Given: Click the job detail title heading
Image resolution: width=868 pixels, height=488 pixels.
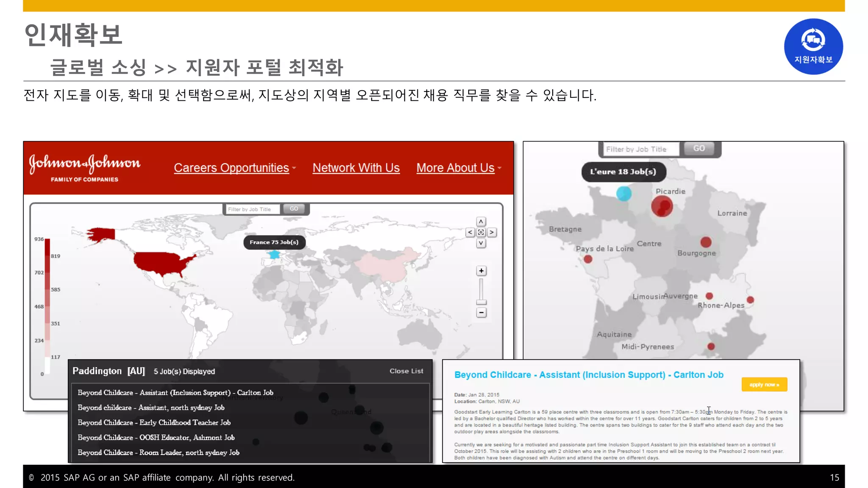Looking at the screenshot, I should click(589, 375).
